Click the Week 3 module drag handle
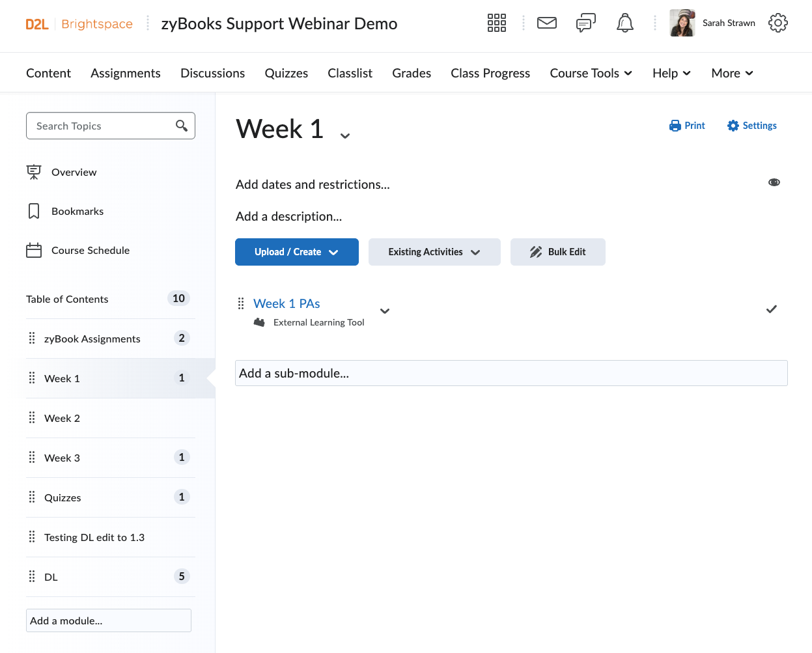Viewport: 812px width, 653px height. coord(32,457)
